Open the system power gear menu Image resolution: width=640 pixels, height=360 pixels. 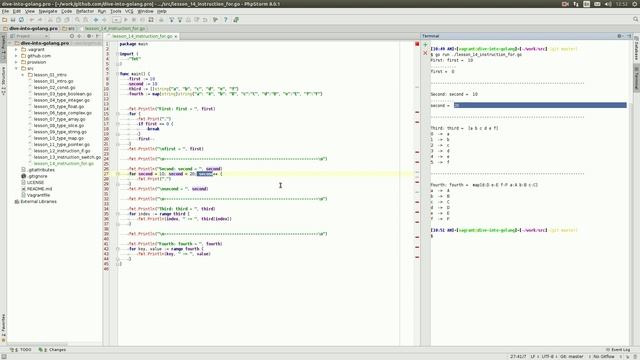click(x=635, y=4)
